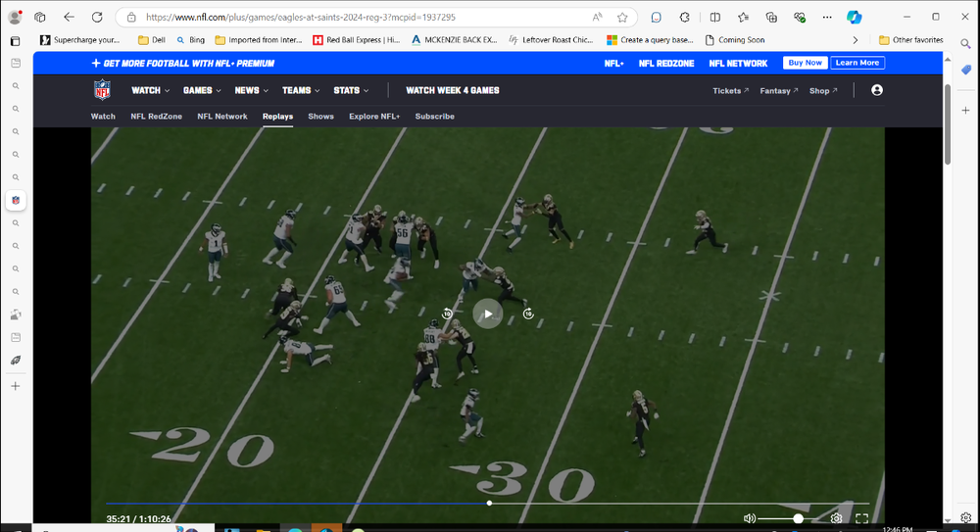The height and width of the screenshot is (532, 980).
Task: Expand the Stats dropdown menu
Action: pos(351,90)
